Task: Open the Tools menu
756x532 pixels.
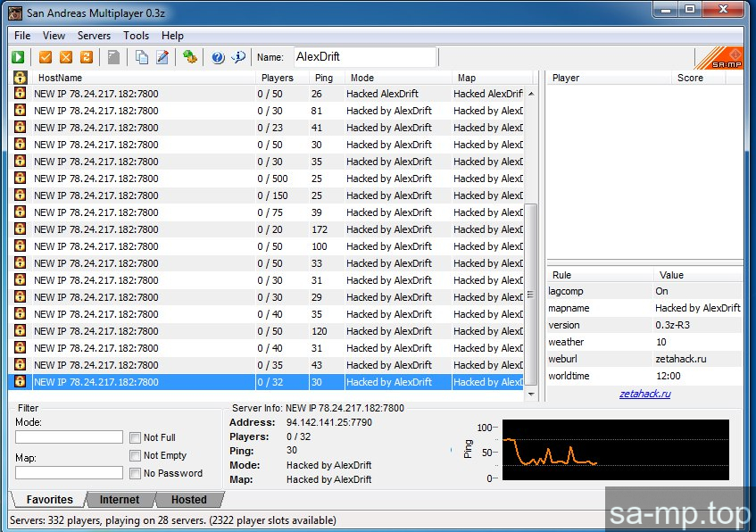Action: click(x=136, y=36)
